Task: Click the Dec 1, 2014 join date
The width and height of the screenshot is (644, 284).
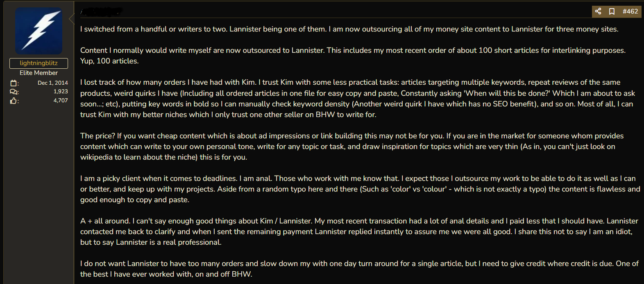Action: [53, 83]
